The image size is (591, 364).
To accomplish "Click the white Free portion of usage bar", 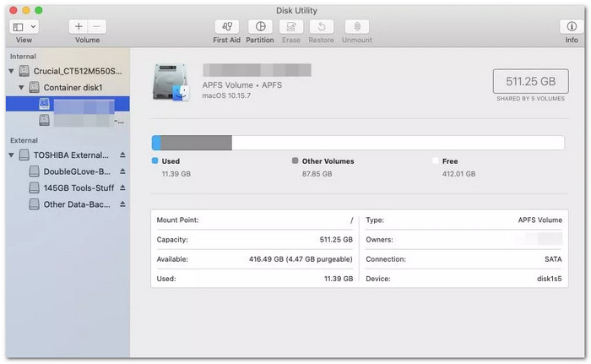I will pos(398,143).
